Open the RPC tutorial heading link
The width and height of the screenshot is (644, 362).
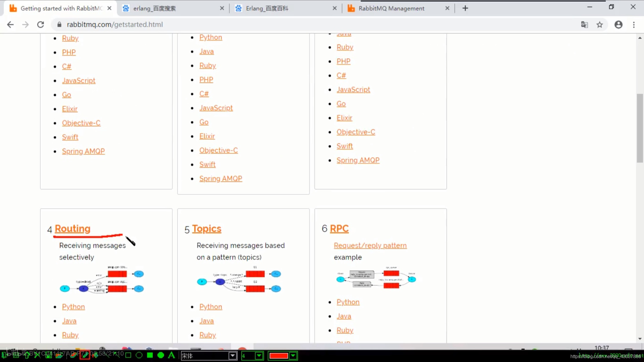tap(339, 229)
